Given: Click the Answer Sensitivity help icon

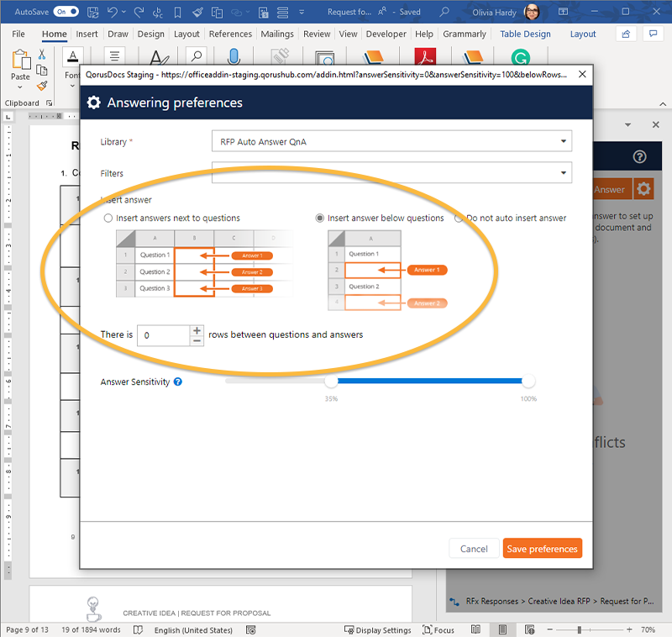Looking at the screenshot, I should (x=178, y=382).
